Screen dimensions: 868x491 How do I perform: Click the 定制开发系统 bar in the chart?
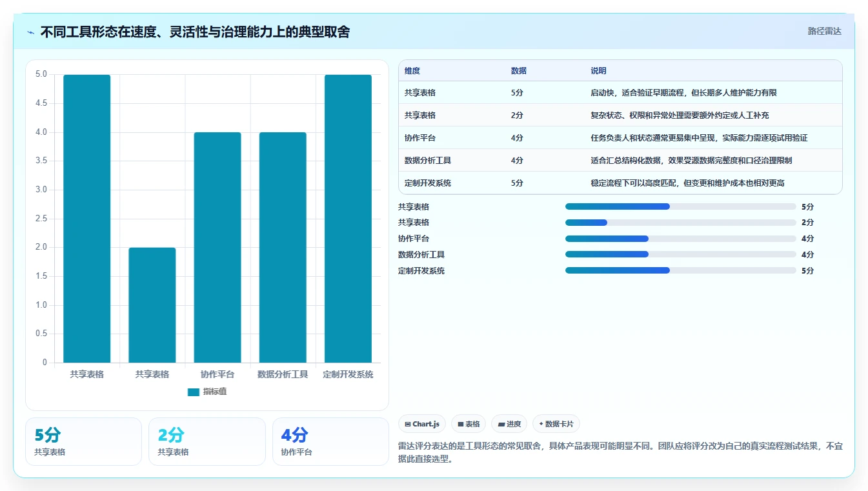tap(348, 219)
